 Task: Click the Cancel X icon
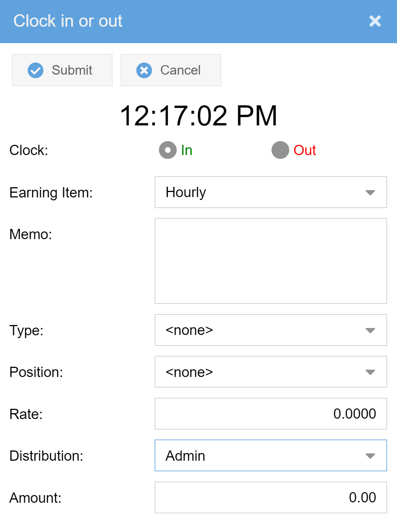[144, 70]
